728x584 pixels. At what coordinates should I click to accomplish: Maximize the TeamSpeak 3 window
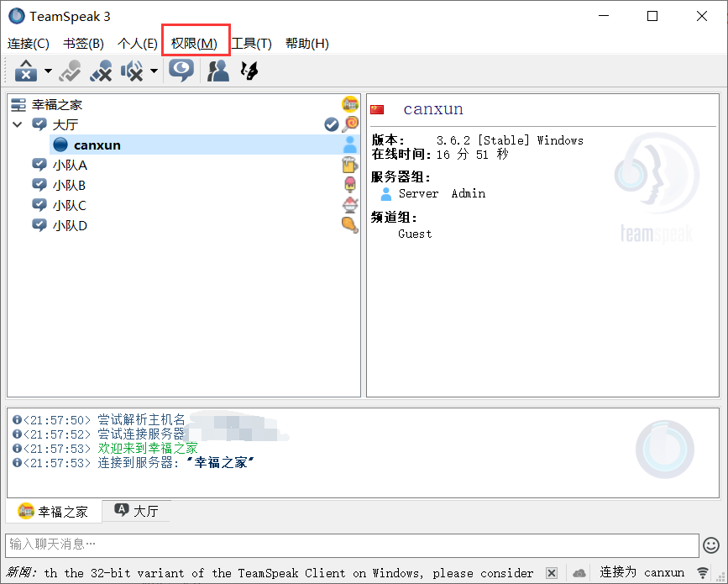(652, 16)
